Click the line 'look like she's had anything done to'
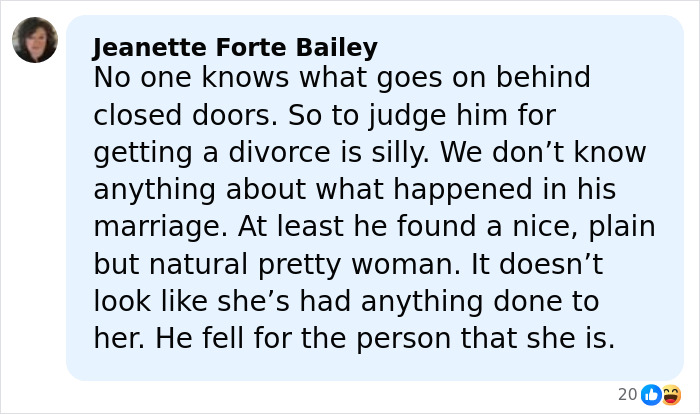This screenshot has height=414, width=700. 346,301
